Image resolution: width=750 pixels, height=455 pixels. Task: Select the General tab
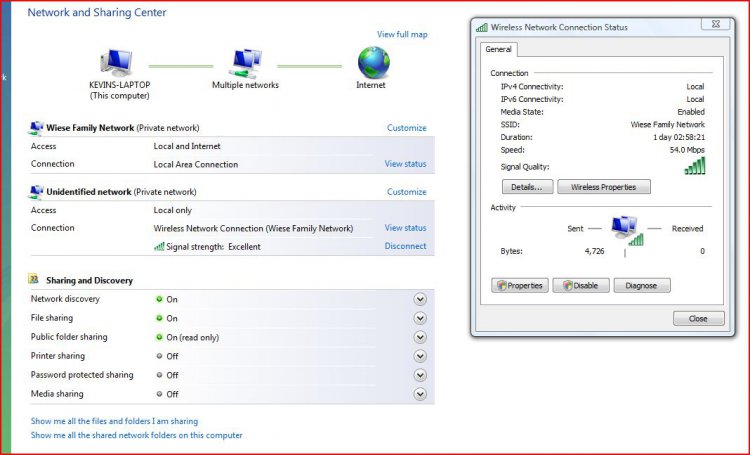pyautogui.click(x=499, y=49)
